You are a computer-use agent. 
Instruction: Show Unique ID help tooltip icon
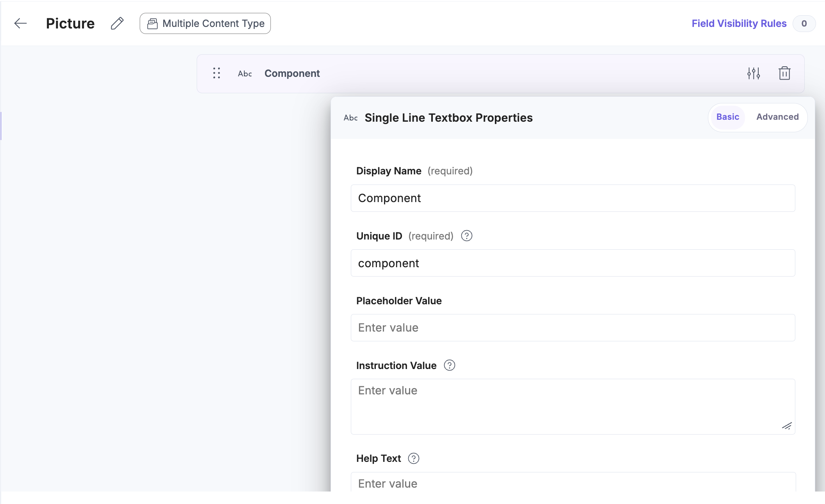pos(467,236)
